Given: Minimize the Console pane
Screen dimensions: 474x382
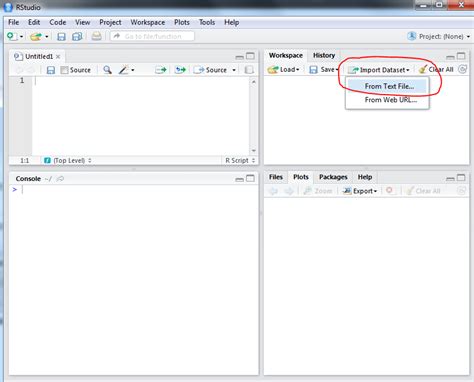Looking at the screenshot, I should point(239,179).
